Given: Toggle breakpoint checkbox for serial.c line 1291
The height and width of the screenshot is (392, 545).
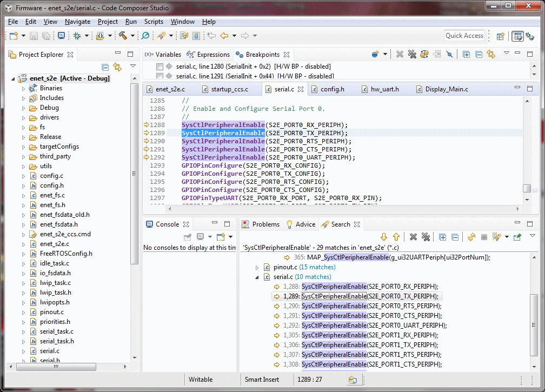Looking at the screenshot, I should click(159, 76).
